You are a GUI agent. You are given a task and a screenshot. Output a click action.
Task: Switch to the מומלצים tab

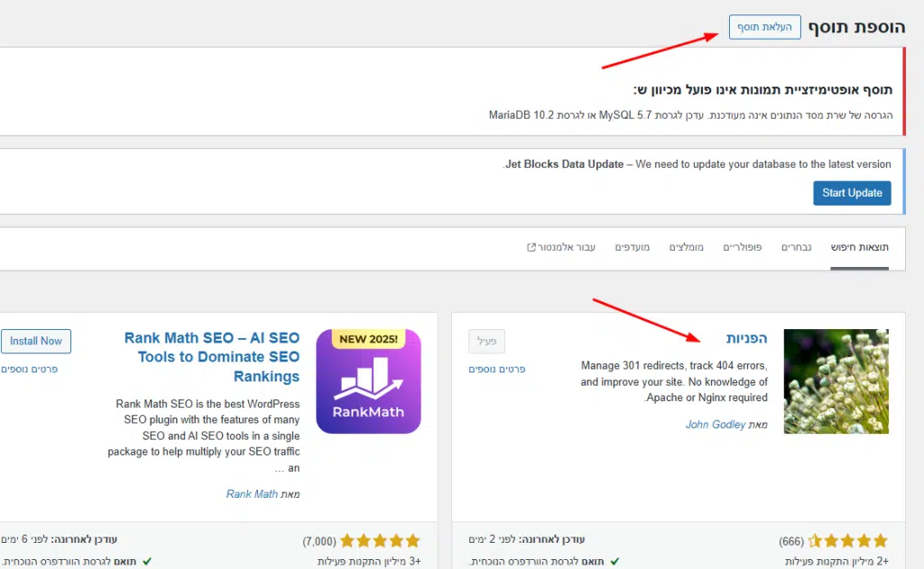[x=687, y=247]
